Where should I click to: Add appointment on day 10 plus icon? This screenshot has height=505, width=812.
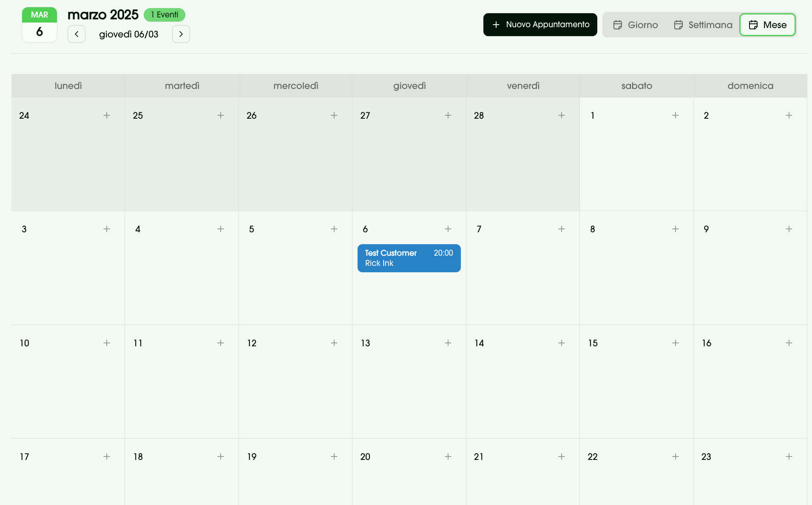click(x=107, y=343)
